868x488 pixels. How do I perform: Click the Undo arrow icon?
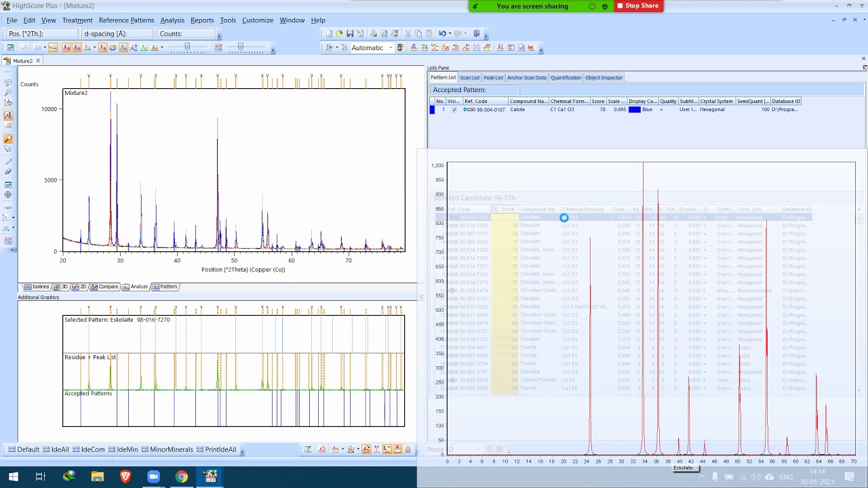click(x=442, y=33)
